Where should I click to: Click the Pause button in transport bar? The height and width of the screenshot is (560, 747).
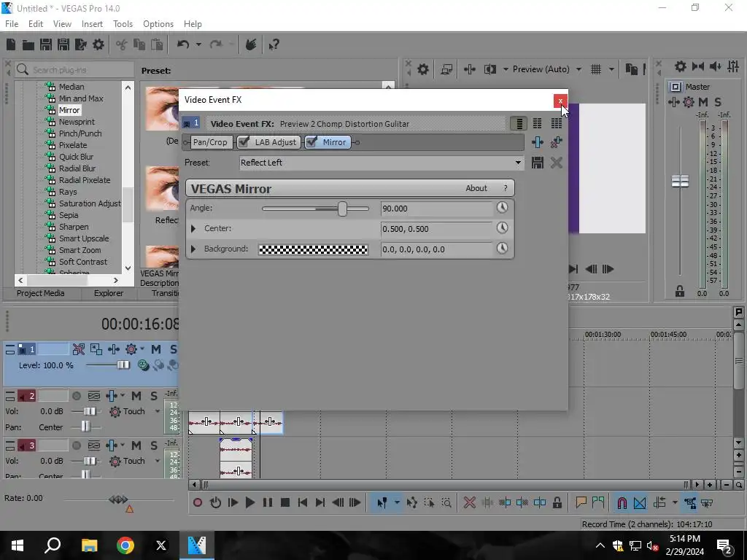click(268, 502)
